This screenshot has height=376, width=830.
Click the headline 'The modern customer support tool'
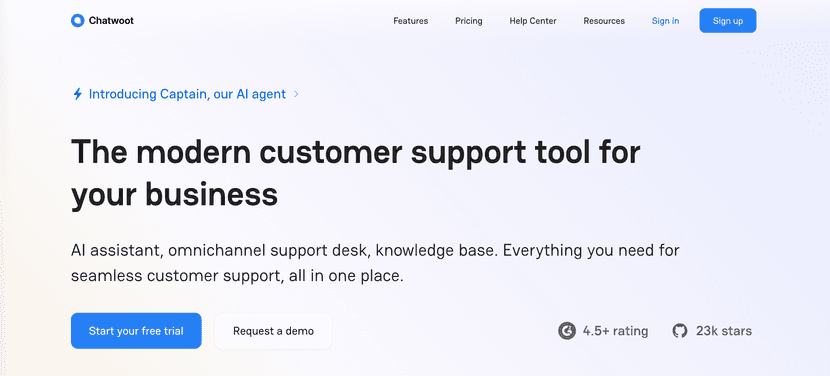[x=356, y=173]
